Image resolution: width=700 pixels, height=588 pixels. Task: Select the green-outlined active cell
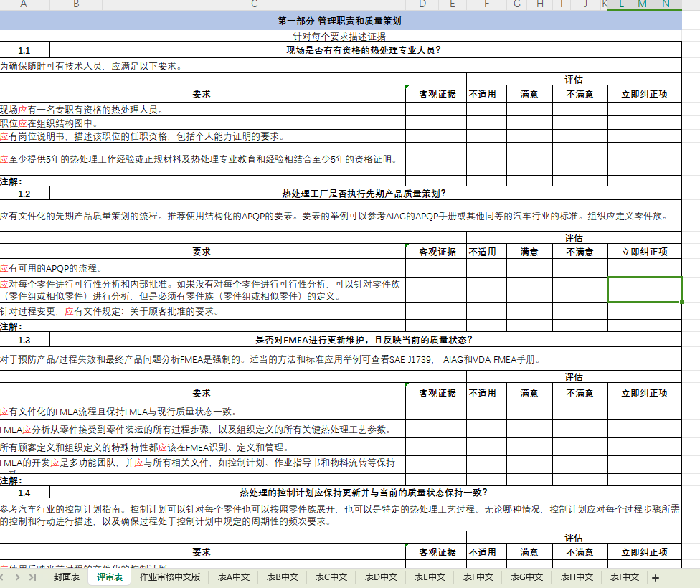pyautogui.click(x=644, y=290)
